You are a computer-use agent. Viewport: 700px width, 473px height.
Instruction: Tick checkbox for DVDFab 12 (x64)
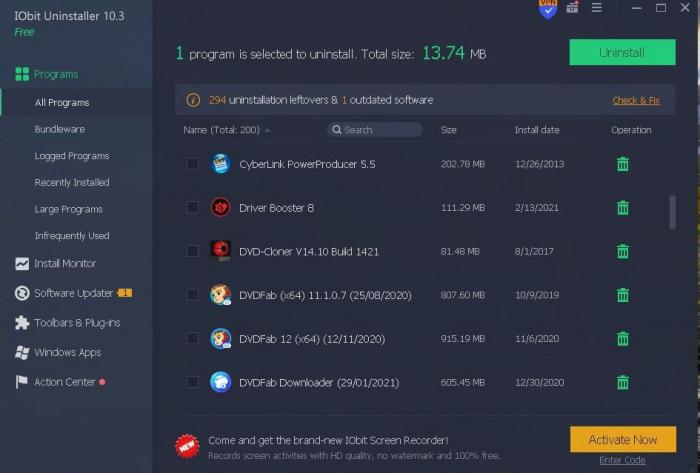[192, 339]
